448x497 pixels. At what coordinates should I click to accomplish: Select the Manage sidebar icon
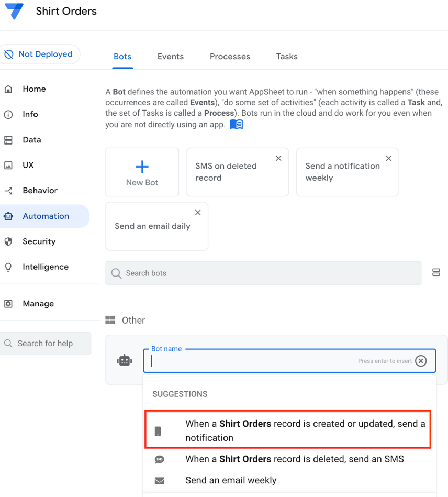(x=38, y=304)
